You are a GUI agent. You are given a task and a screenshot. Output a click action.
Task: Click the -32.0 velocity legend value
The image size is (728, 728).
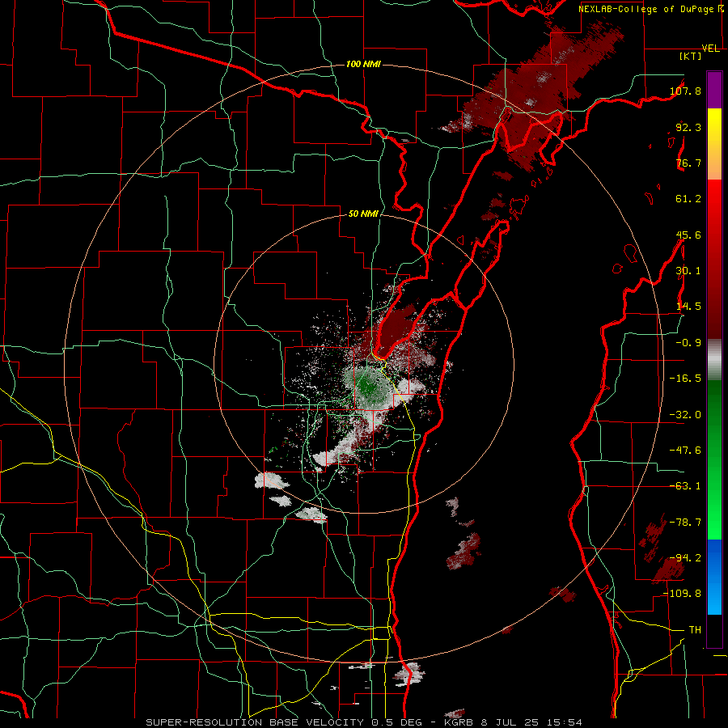click(x=685, y=415)
